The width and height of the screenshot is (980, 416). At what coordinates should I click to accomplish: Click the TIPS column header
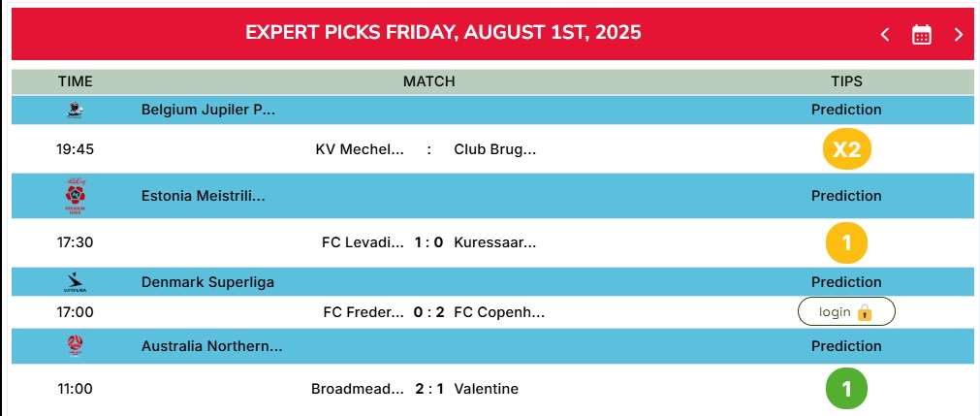(x=846, y=81)
